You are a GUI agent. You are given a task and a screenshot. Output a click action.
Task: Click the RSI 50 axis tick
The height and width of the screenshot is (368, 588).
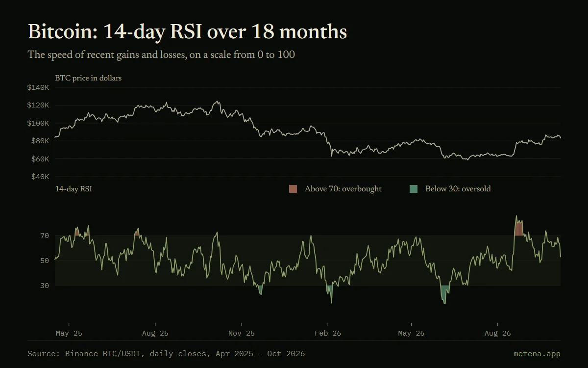(45, 261)
